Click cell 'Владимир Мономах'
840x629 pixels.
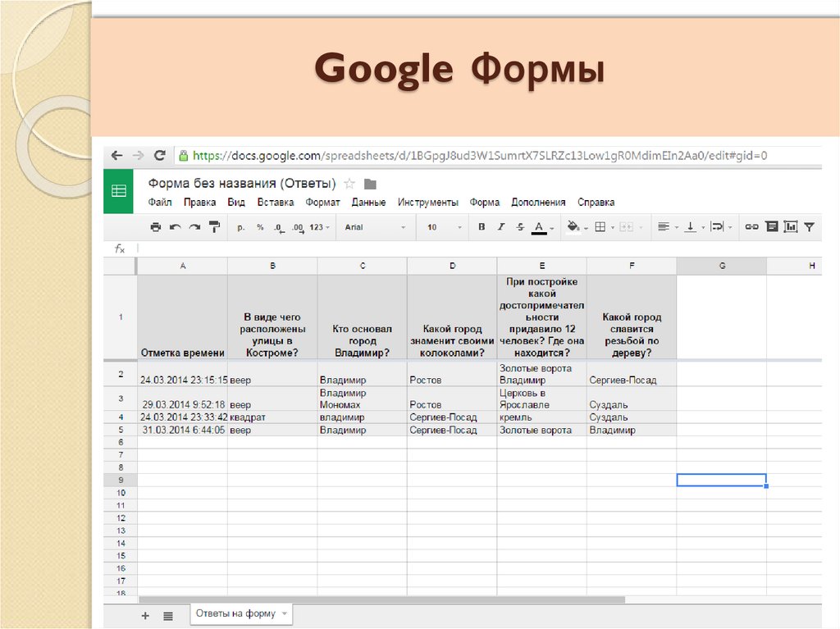click(362, 399)
